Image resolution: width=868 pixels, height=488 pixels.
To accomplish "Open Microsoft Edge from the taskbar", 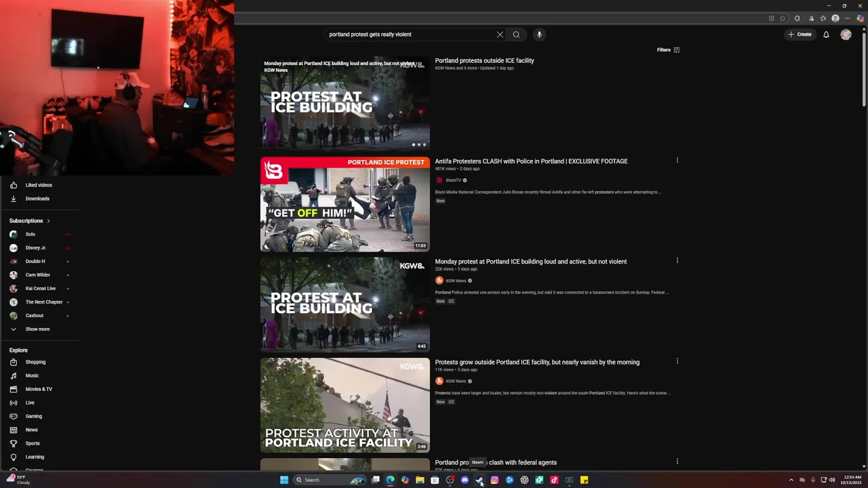I will (390, 480).
